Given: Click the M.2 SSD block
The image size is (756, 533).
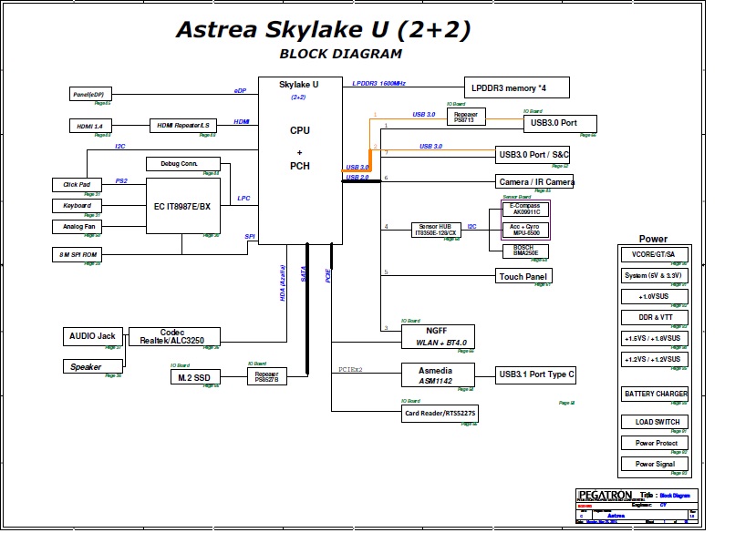Looking at the screenshot, I should tap(195, 376).
